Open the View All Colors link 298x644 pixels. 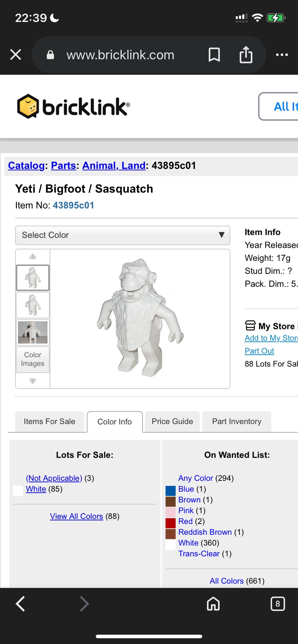tap(76, 516)
